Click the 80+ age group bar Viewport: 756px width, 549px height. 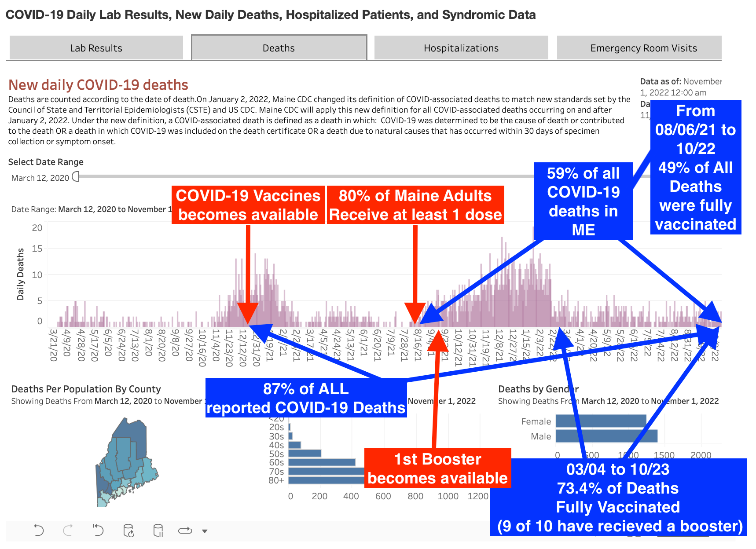point(327,480)
